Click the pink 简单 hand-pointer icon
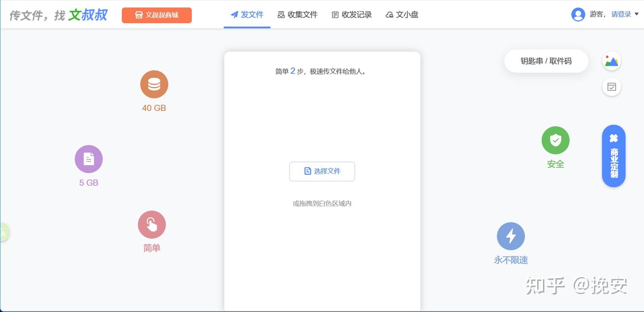Image resolution: width=644 pixels, height=312 pixels. 152,224
